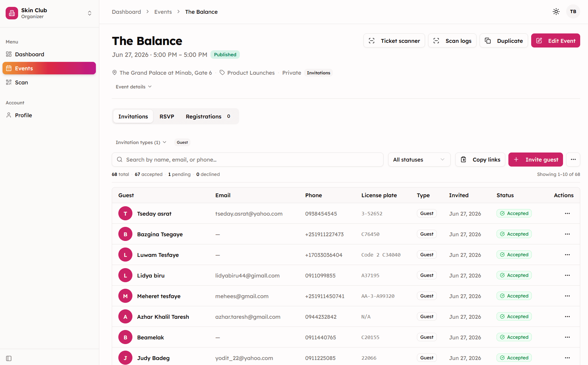588x365 pixels.
Task: Open actions menu for Judy Badeg
Action: pos(567,358)
